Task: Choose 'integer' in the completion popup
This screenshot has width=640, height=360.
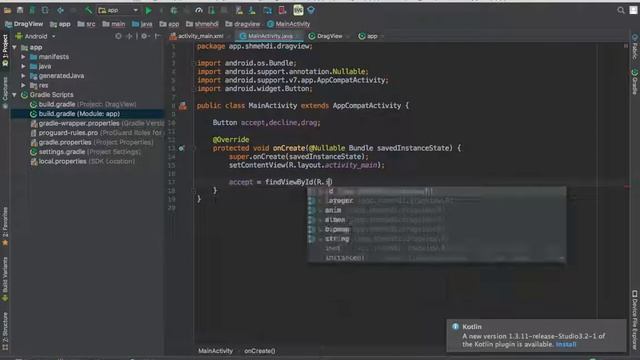Action: pos(436,201)
